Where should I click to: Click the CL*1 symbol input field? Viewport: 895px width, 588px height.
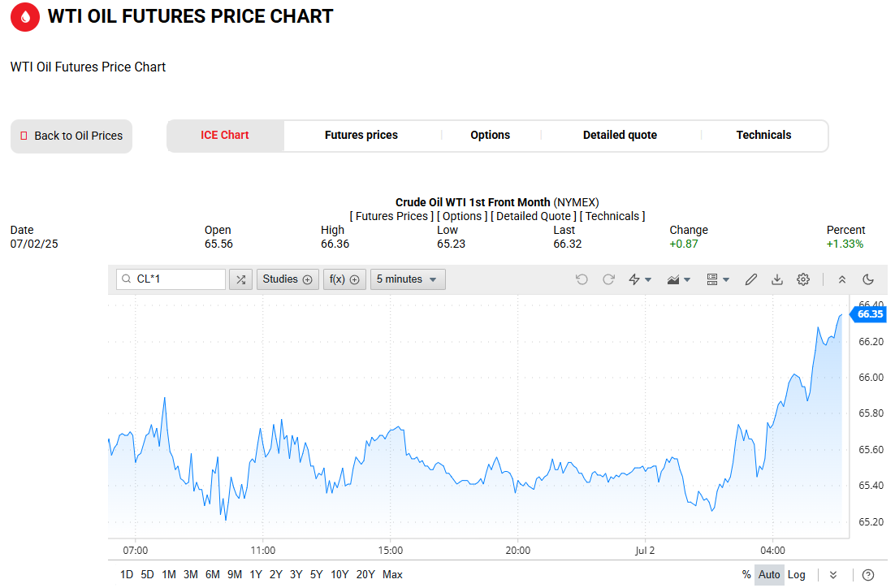coord(171,279)
